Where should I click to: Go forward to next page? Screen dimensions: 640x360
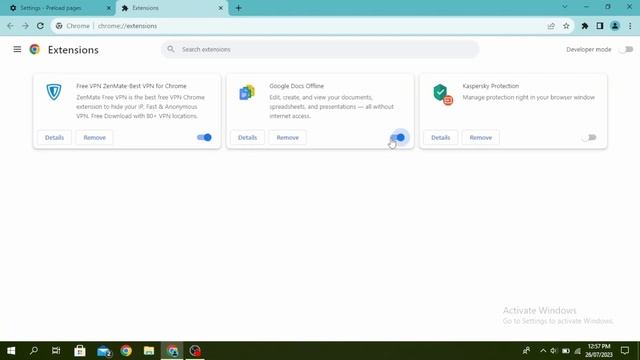click(25, 26)
